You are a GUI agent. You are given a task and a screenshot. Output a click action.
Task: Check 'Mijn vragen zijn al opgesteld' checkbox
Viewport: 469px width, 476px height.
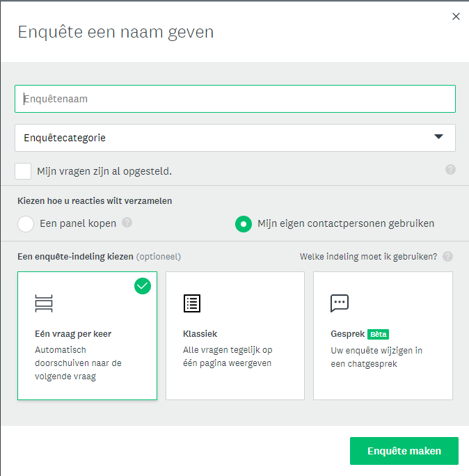pyautogui.click(x=23, y=171)
